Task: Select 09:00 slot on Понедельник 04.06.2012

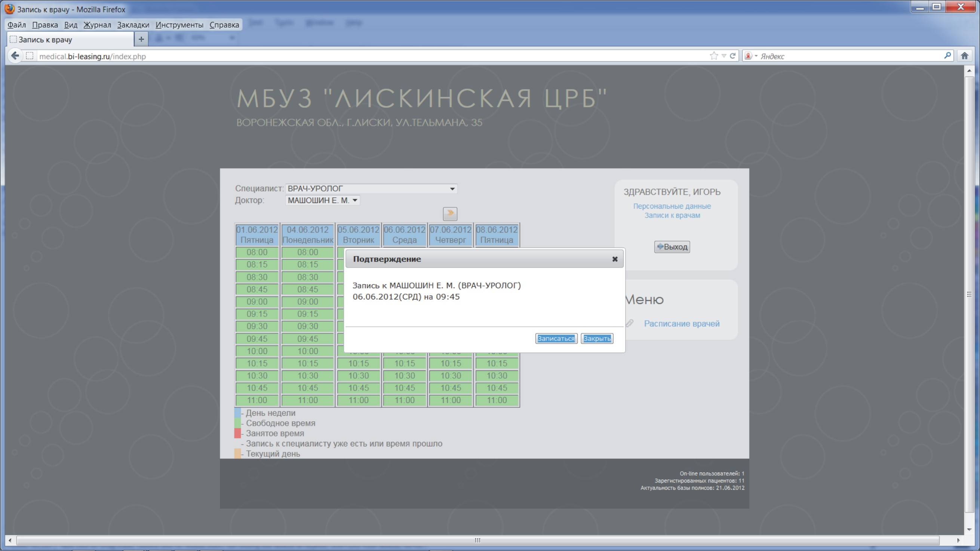Action: click(x=307, y=302)
